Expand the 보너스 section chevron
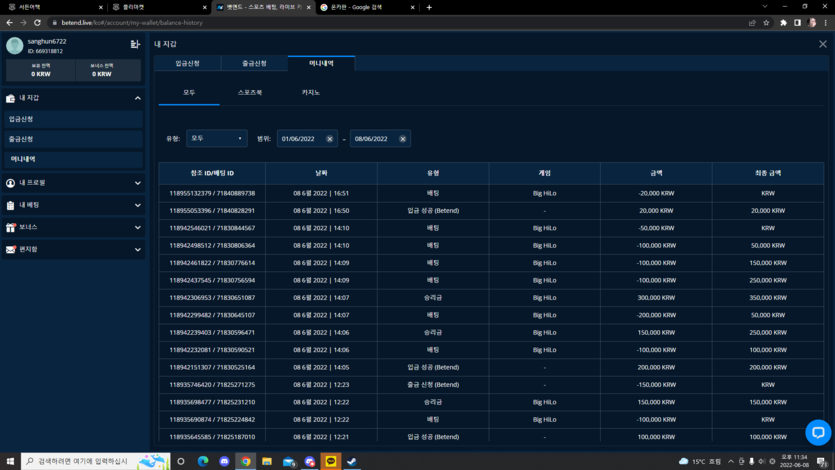835x470 pixels. coord(137,227)
